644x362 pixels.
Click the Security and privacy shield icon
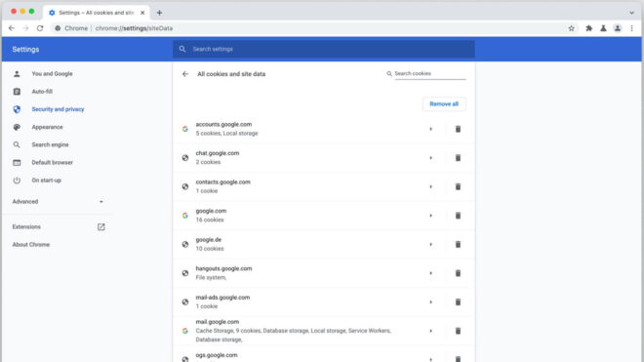pos(17,109)
